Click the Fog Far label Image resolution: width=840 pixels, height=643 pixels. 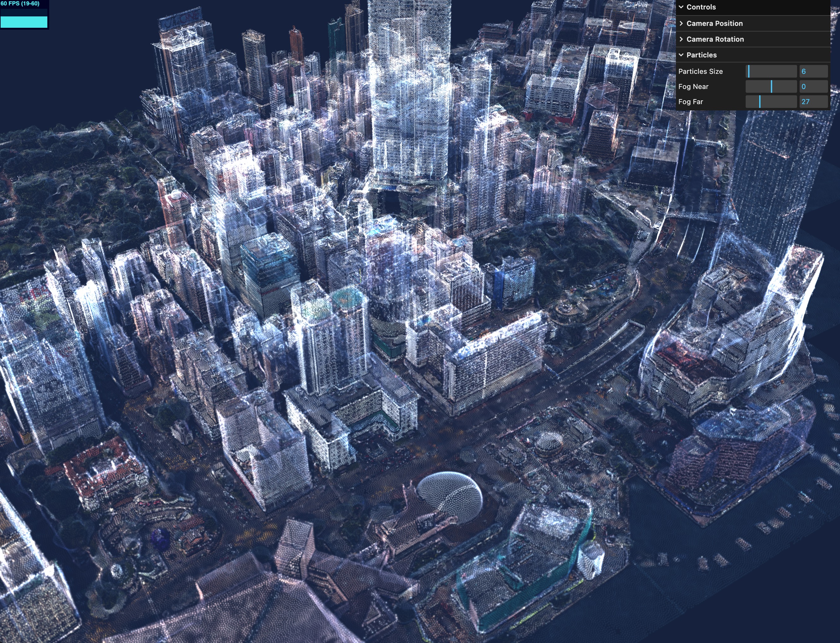pos(690,102)
